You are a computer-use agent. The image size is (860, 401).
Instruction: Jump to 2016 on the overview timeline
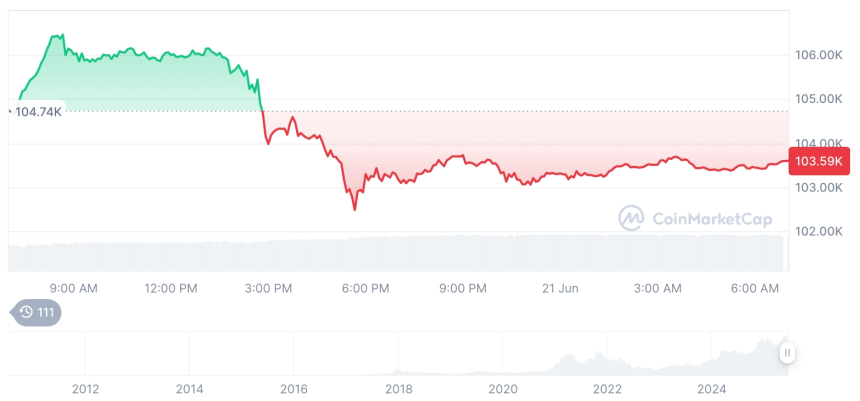click(x=294, y=388)
